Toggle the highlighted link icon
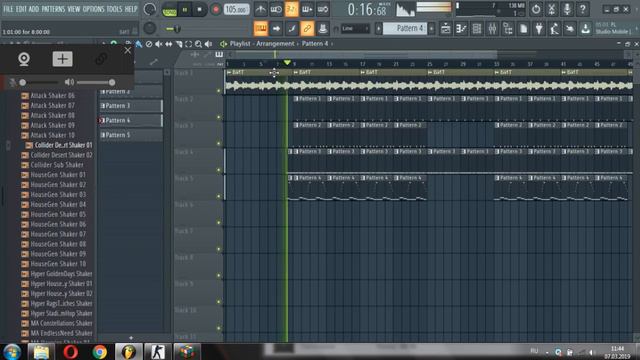Image resolution: width=640 pixels, height=360 pixels. pos(307,29)
